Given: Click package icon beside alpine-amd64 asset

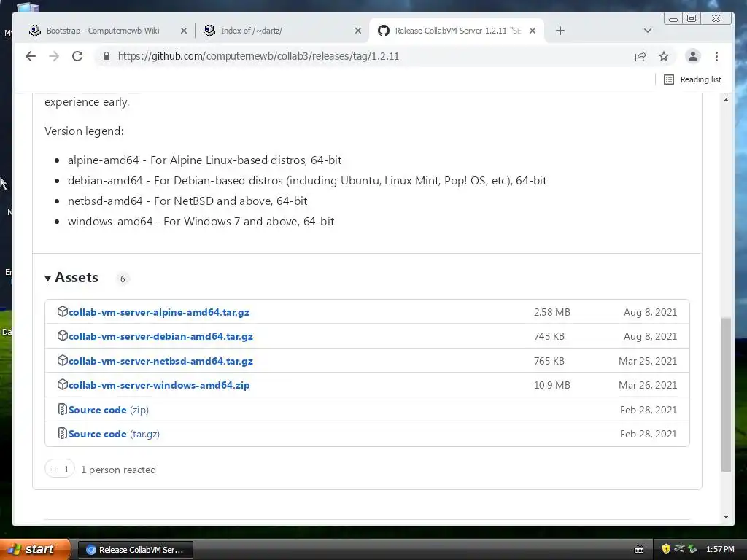Looking at the screenshot, I should point(63,311).
